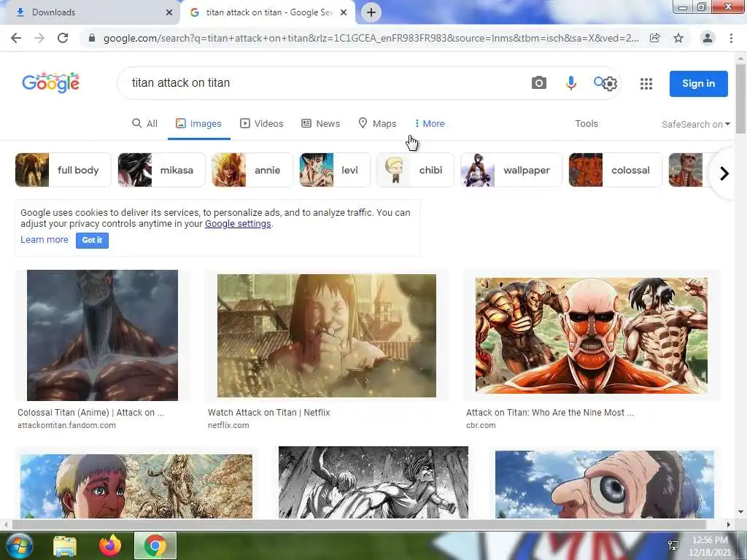This screenshot has width=747, height=560.
Task: Filter by the wallpaper chip
Action: (x=511, y=170)
